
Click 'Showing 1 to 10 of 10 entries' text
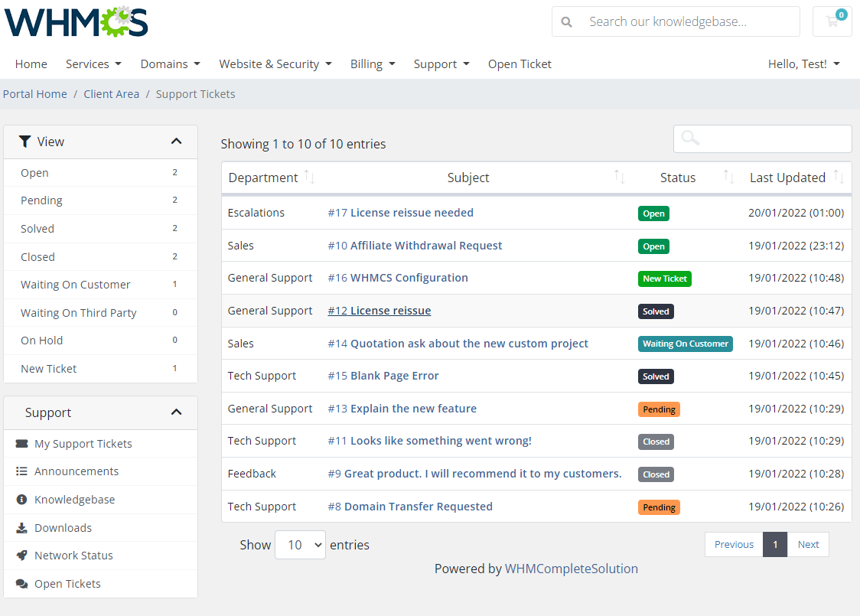coord(303,144)
